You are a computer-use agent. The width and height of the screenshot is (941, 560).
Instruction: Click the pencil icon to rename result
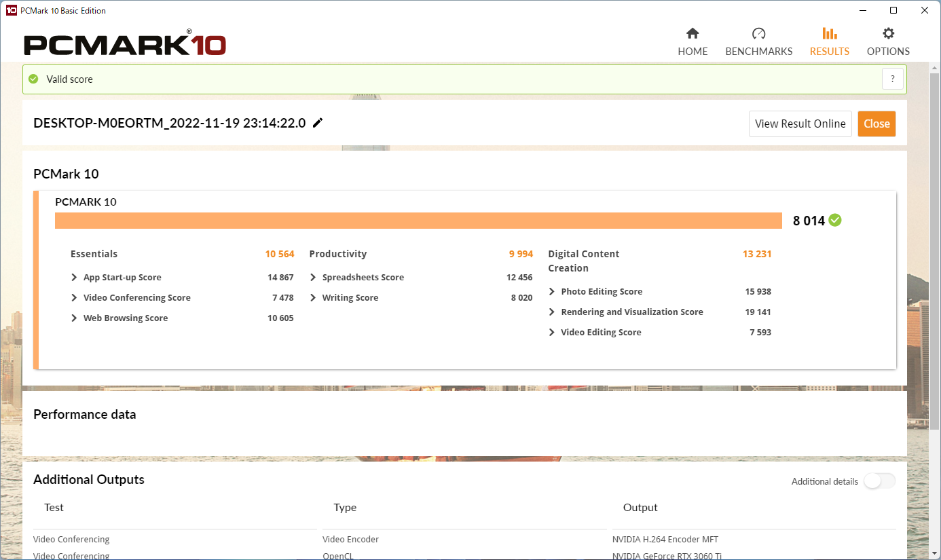[x=318, y=123]
